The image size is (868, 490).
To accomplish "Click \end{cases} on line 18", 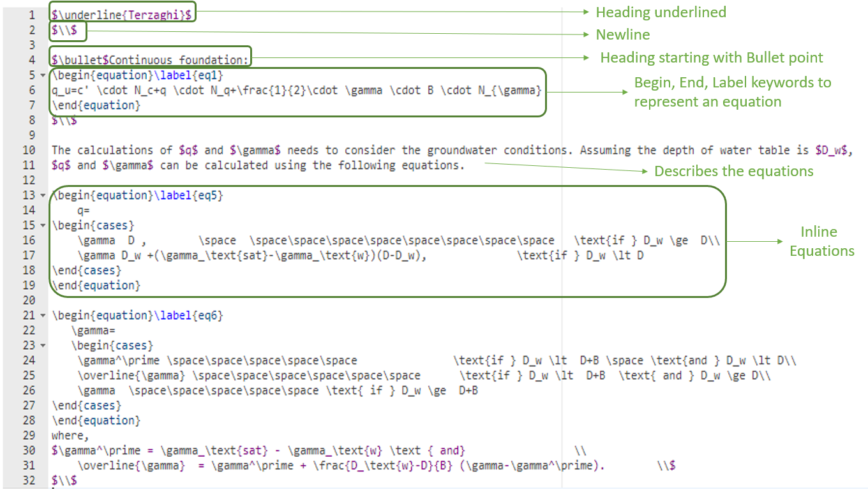I will coord(87,271).
